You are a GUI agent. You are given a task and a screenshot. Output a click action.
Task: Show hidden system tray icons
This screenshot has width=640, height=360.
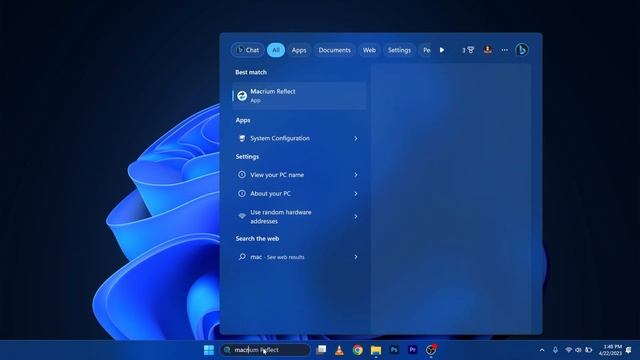542,350
